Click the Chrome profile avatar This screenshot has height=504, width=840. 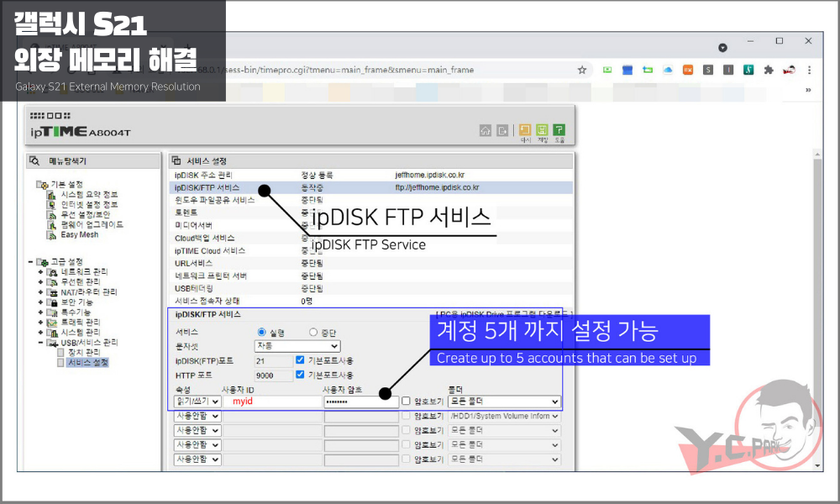[x=789, y=70]
